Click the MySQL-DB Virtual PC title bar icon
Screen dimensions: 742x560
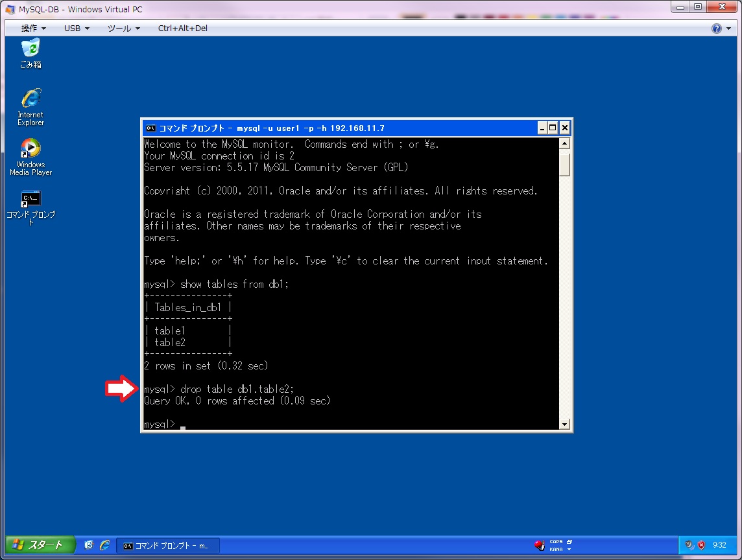tap(10, 9)
